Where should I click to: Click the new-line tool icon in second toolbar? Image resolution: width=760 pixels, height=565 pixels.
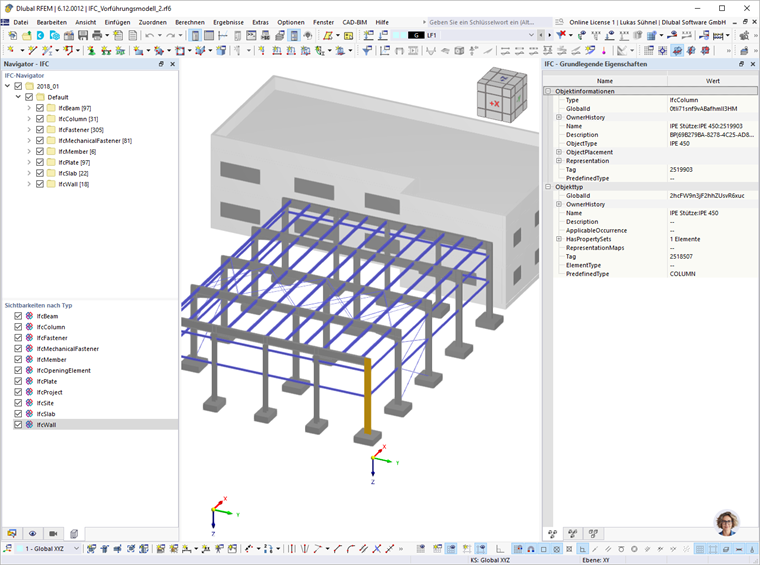[x=32, y=50]
